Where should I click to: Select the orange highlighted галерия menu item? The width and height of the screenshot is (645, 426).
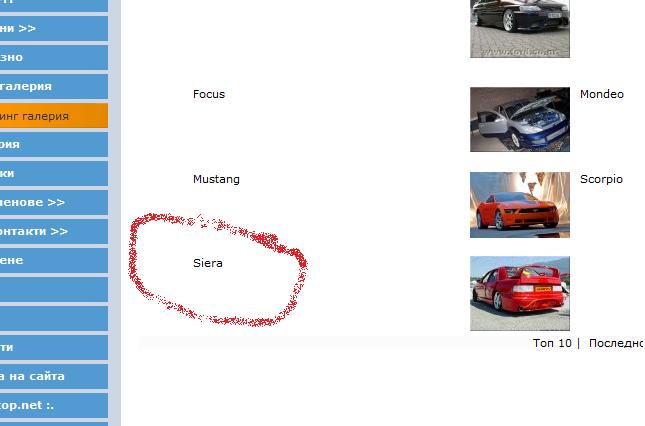(x=54, y=116)
